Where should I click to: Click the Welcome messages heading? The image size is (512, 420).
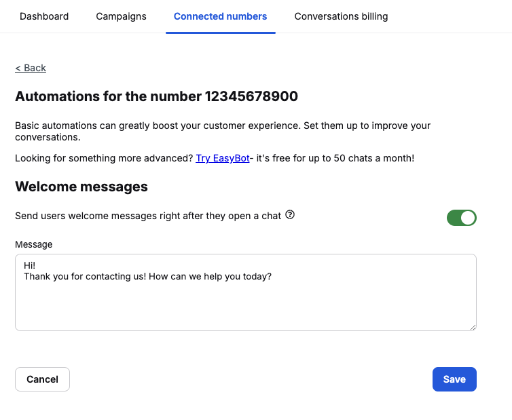tap(81, 187)
